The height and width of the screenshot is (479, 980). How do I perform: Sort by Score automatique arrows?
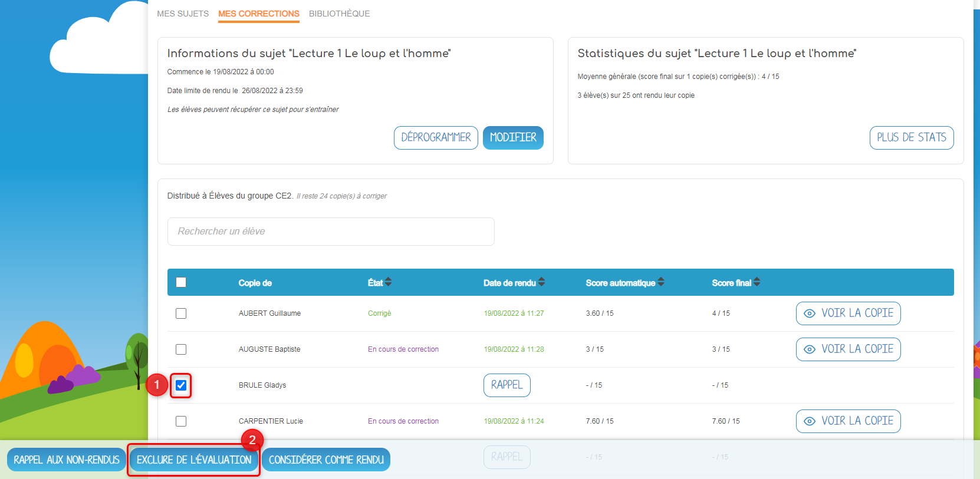tap(661, 282)
